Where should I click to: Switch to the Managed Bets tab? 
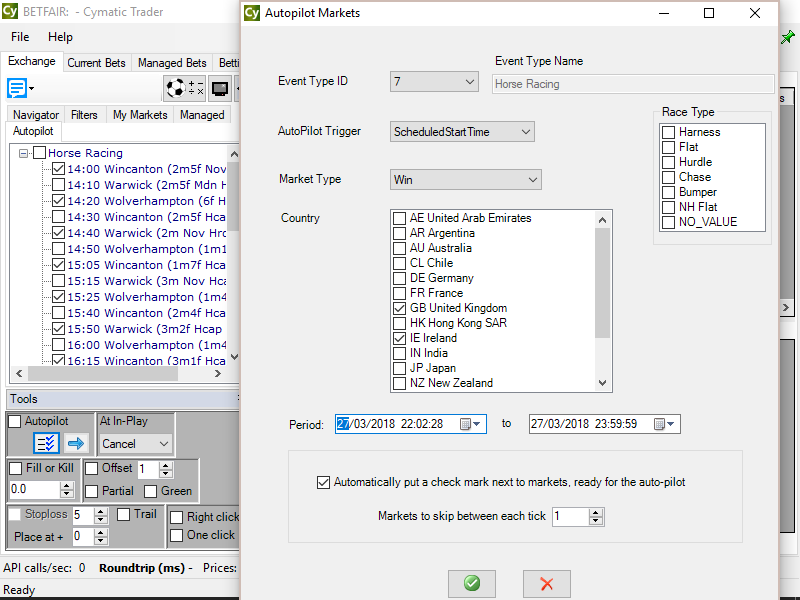click(x=172, y=63)
